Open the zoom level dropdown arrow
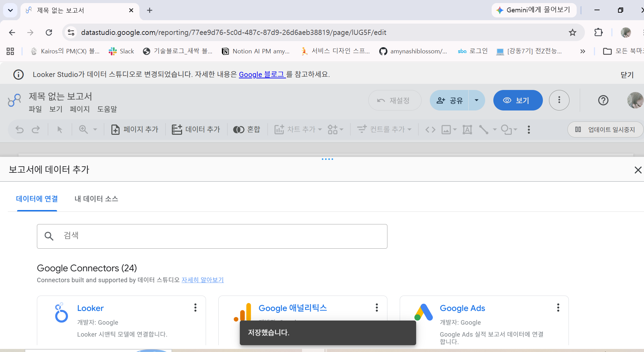This screenshot has width=644, height=352. pyautogui.click(x=95, y=129)
